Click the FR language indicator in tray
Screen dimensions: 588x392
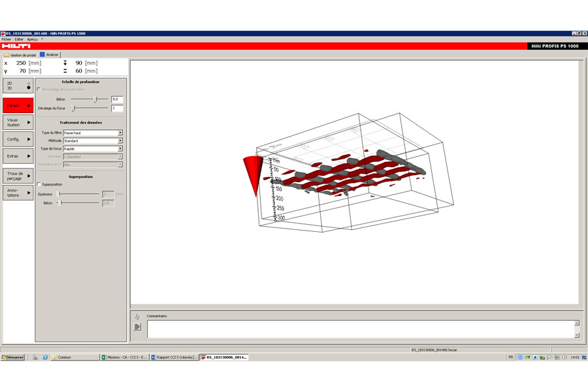pos(511,357)
